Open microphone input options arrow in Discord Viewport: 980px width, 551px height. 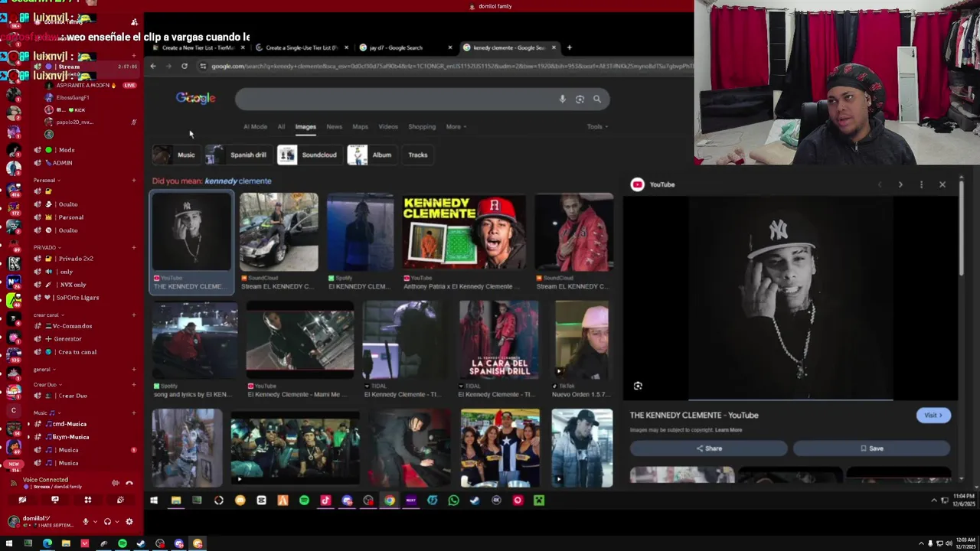pos(94,522)
